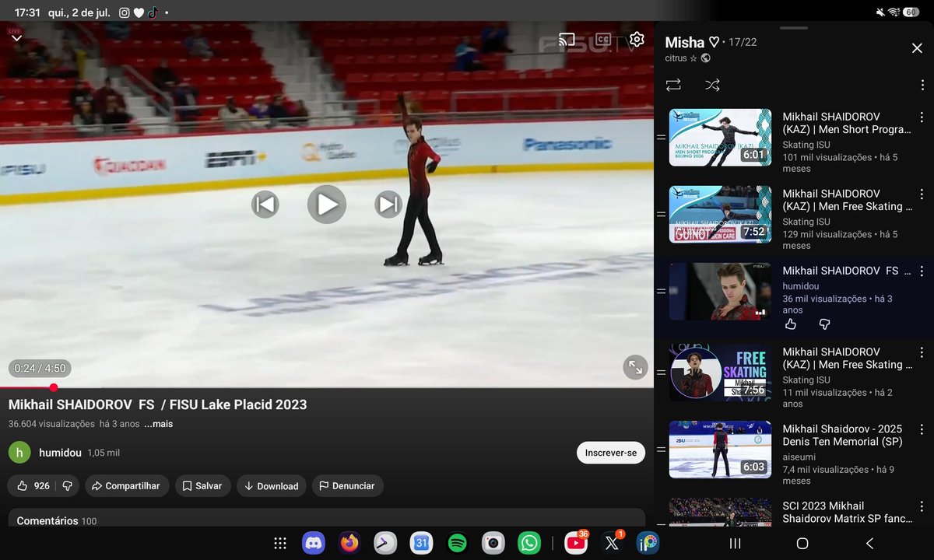Share the video via Compartilhar
Screen dimensions: 934x560
[x=125, y=486]
